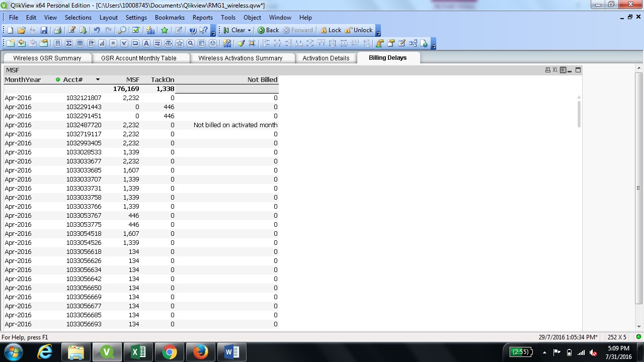644x362 pixels.
Task: Open Word from the taskbar
Action: point(231,352)
